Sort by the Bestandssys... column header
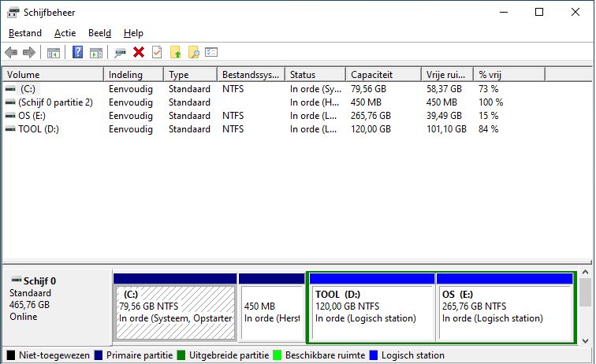 [x=251, y=75]
